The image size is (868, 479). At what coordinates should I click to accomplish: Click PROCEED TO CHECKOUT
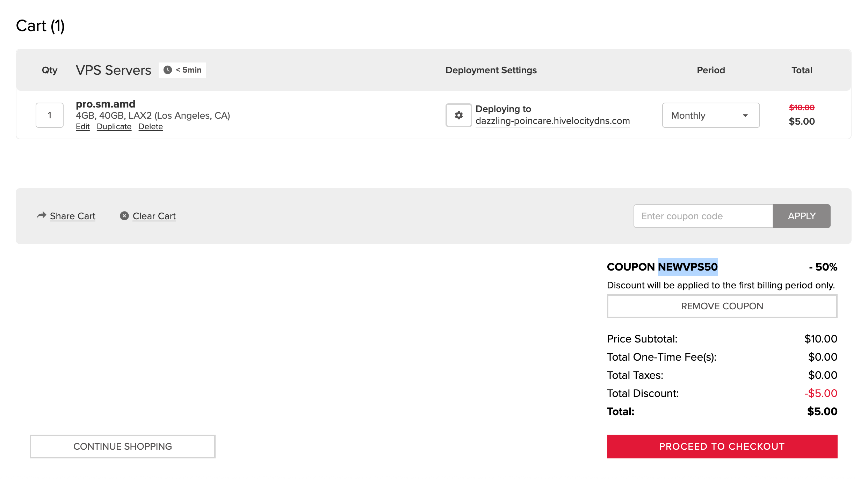[x=722, y=447]
